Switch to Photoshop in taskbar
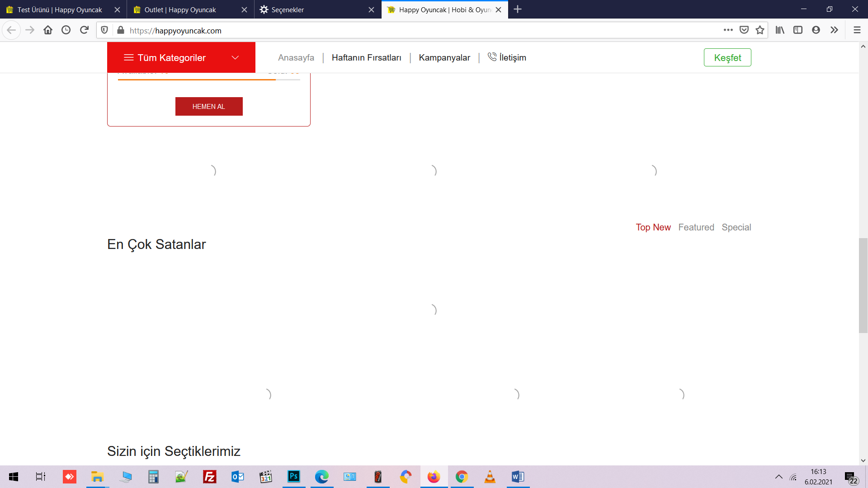 coord(294,477)
